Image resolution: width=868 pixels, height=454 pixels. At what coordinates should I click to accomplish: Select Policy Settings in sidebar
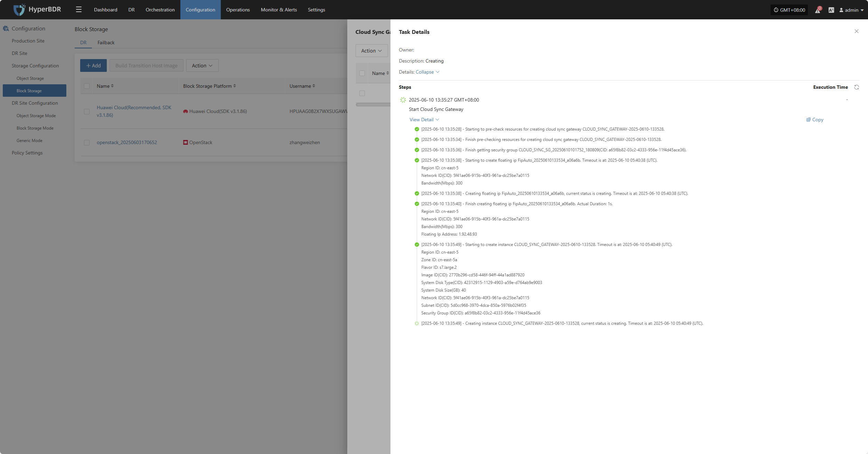click(27, 153)
